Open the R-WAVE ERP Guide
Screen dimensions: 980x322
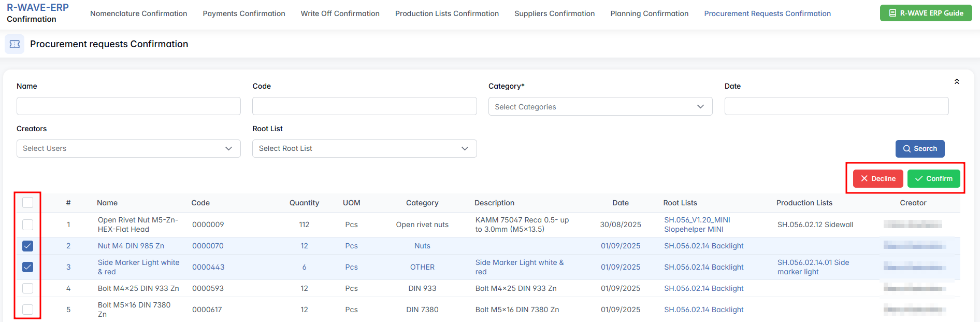pos(926,13)
